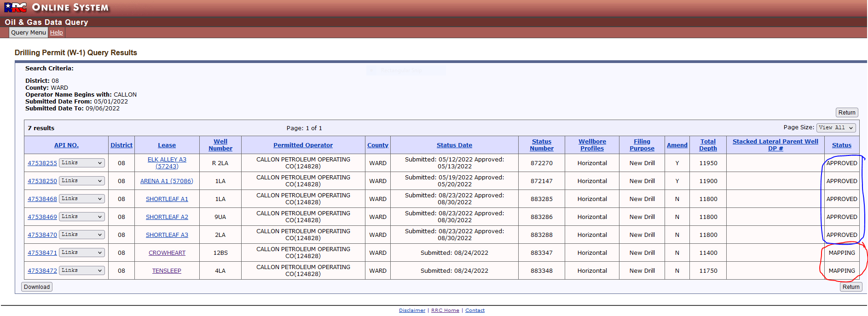The width and height of the screenshot is (868, 316).
Task: Open API number 47538470 link
Action: coord(42,235)
